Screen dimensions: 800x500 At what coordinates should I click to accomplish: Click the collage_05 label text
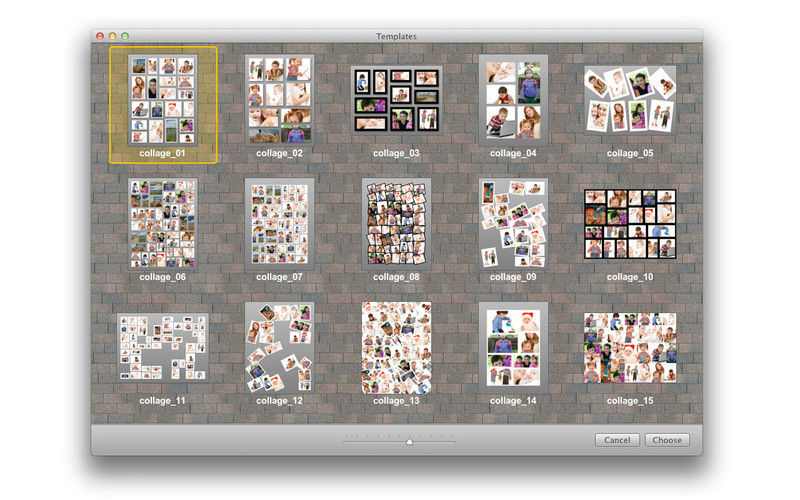coord(630,153)
